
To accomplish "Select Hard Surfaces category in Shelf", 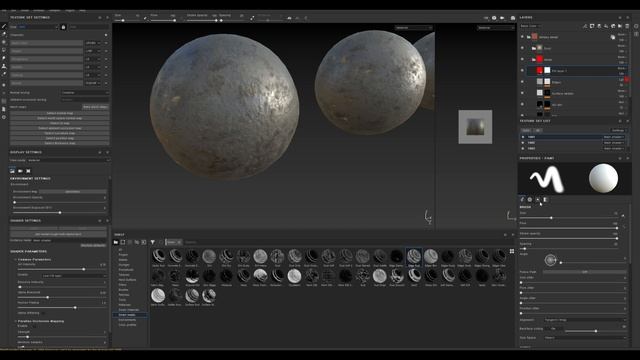I will pyautogui.click(x=127, y=280).
